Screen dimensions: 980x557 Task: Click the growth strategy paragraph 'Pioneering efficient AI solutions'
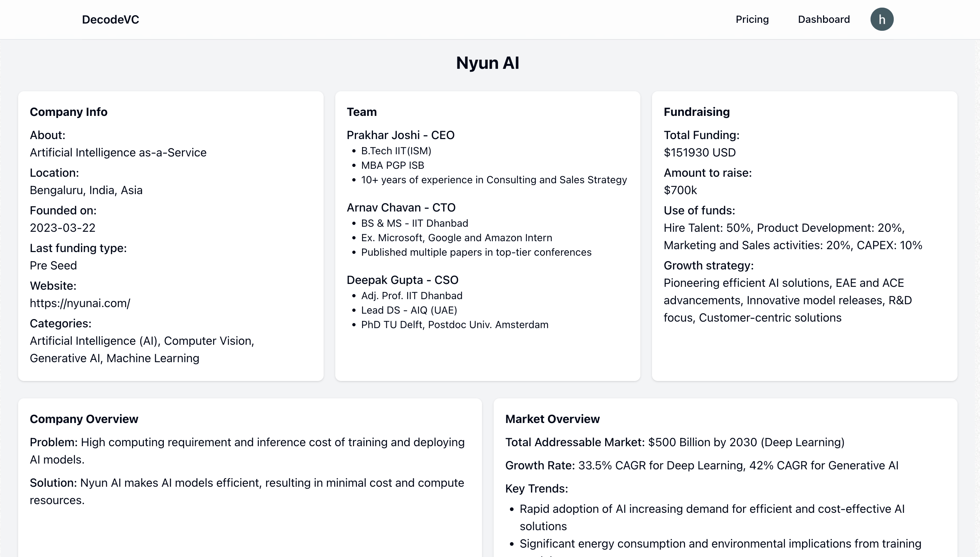(x=788, y=300)
